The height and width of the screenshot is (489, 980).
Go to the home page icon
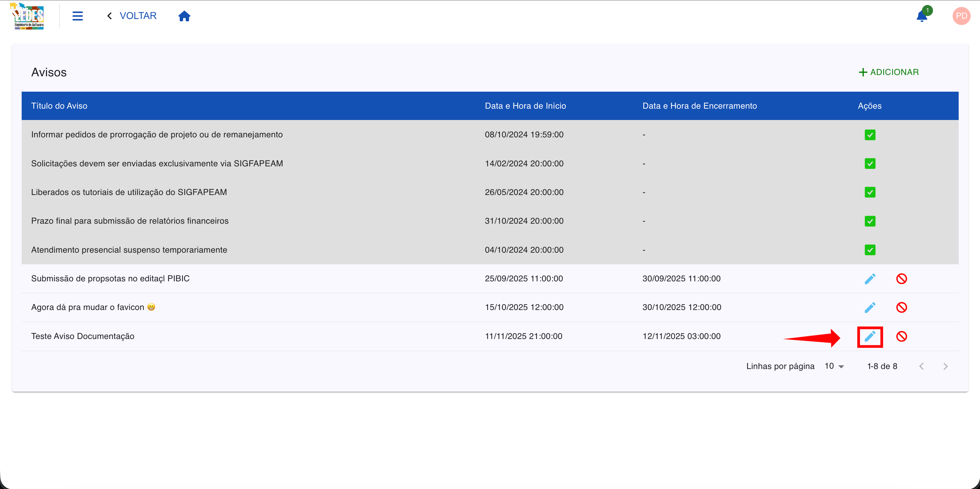click(184, 16)
